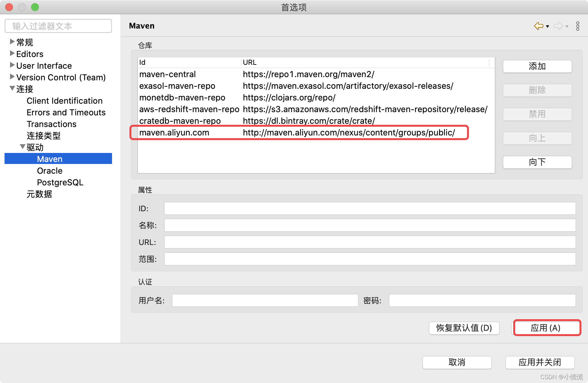Click the 删除 button
Screen dimensions: 588x383
(537, 90)
